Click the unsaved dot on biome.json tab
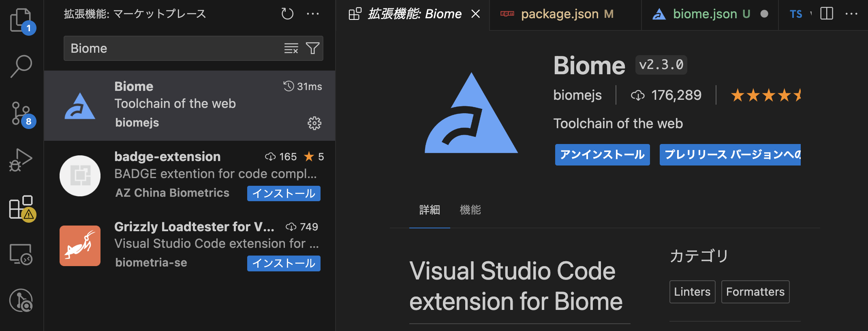The width and height of the screenshot is (868, 331). pyautogui.click(x=764, y=14)
